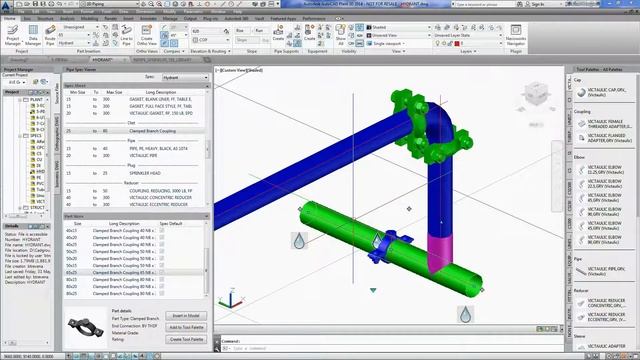Expand the Elevation & Routing panel
This screenshot has height=360, width=640.
(x=211, y=51)
